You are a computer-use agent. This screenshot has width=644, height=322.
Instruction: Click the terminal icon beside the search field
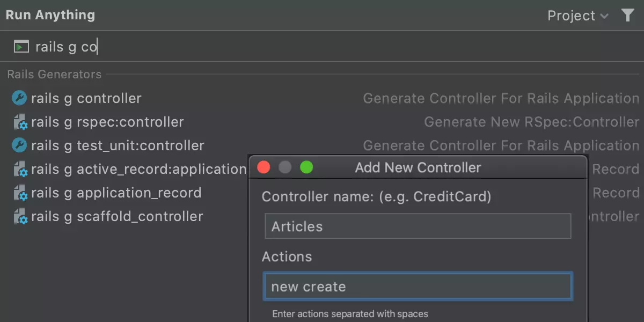click(x=21, y=47)
